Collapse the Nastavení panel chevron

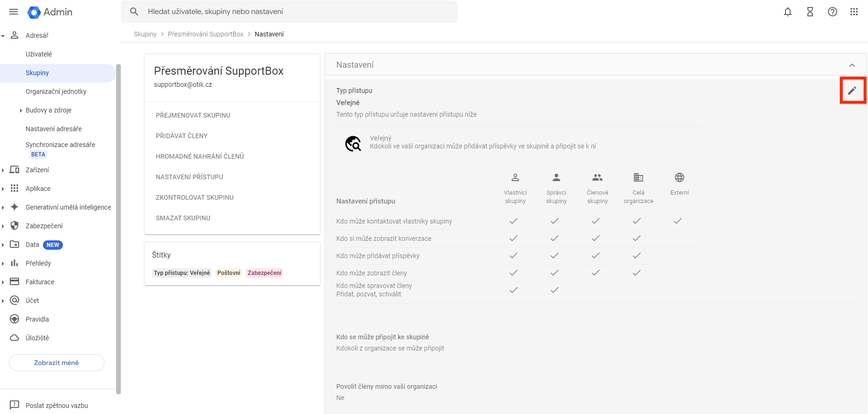tap(852, 65)
